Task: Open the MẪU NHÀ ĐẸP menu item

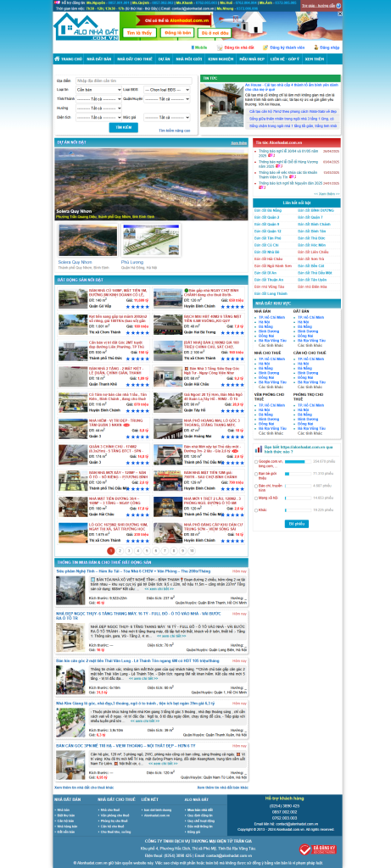Action: (252, 58)
